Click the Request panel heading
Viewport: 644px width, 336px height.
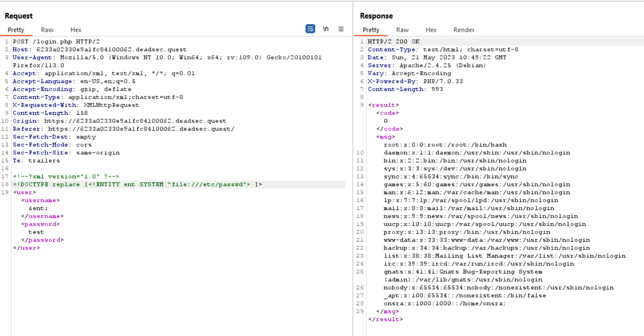pyautogui.click(x=19, y=16)
